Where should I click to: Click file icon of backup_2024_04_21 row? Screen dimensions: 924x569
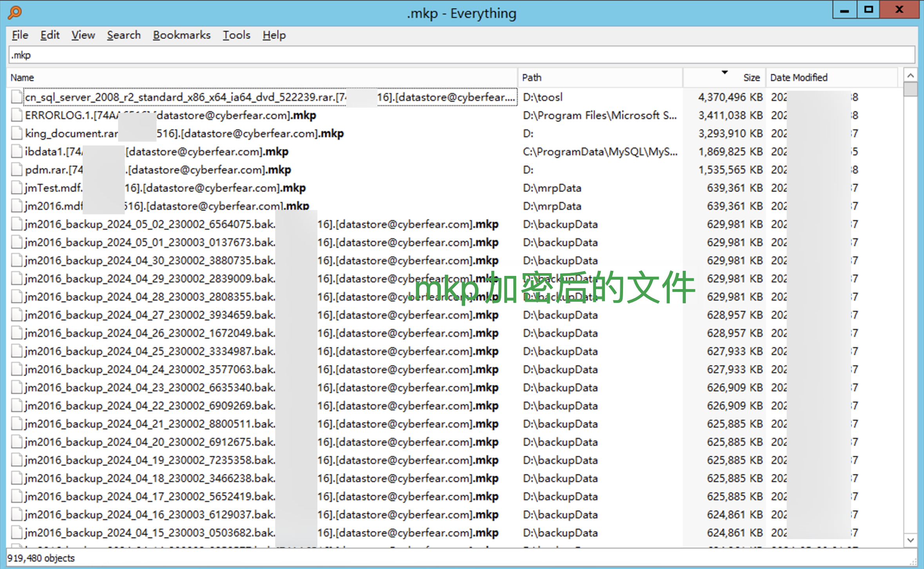(x=16, y=424)
